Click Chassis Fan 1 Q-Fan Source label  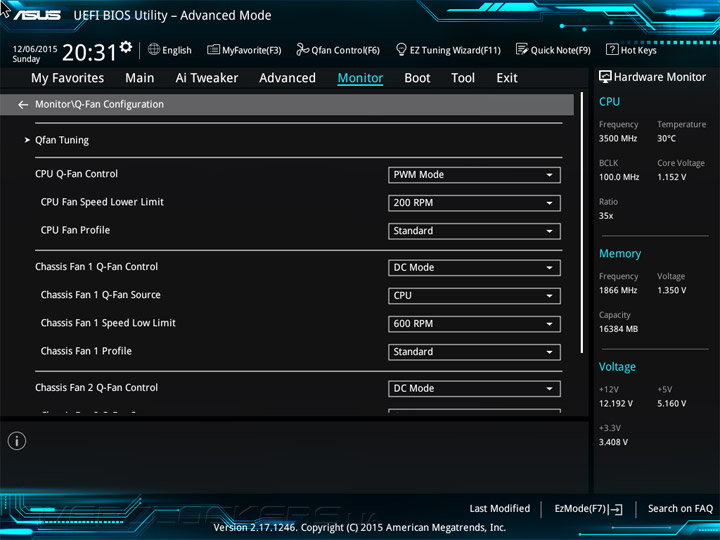pos(101,295)
